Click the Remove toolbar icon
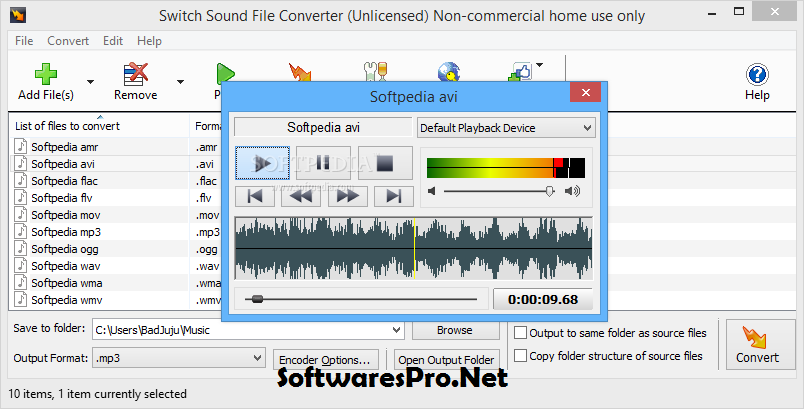The width and height of the screenshot is (804, 409). pos(136,74)
